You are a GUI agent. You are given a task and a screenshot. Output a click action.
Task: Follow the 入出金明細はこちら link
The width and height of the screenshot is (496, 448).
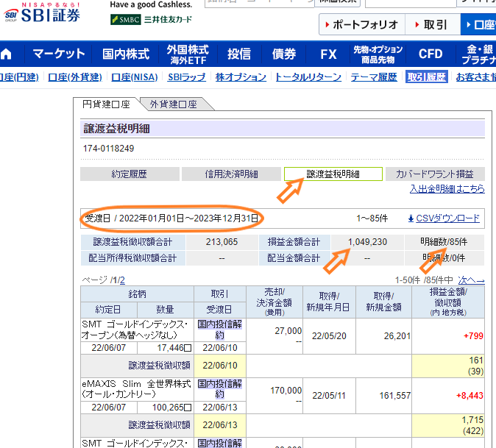click(447, 189)
